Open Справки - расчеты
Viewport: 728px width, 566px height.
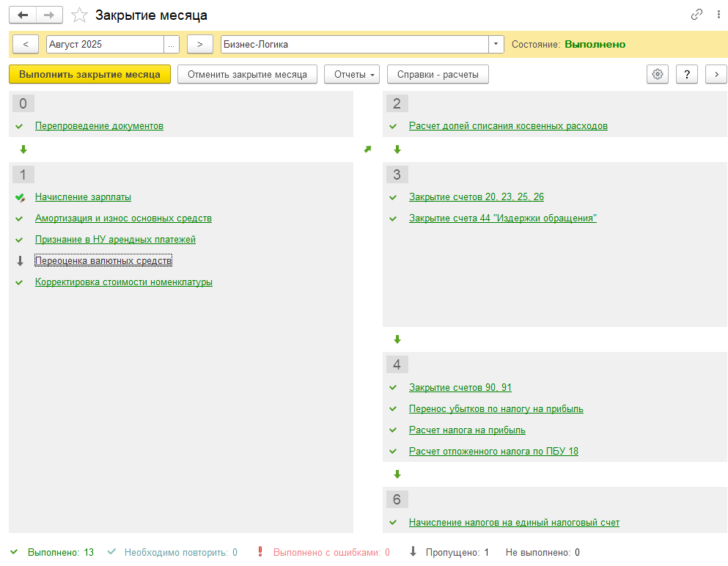[438, 74]
